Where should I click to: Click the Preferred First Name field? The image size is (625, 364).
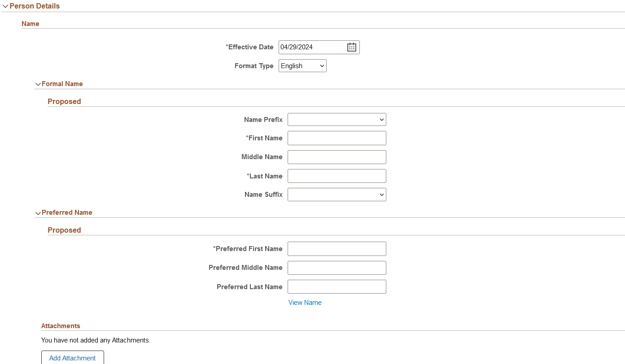coord(337,249)
